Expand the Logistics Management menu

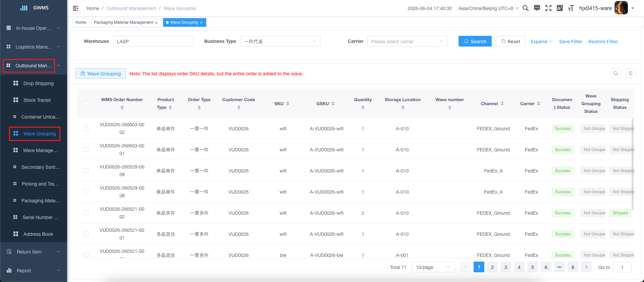[x=34, y=47]
